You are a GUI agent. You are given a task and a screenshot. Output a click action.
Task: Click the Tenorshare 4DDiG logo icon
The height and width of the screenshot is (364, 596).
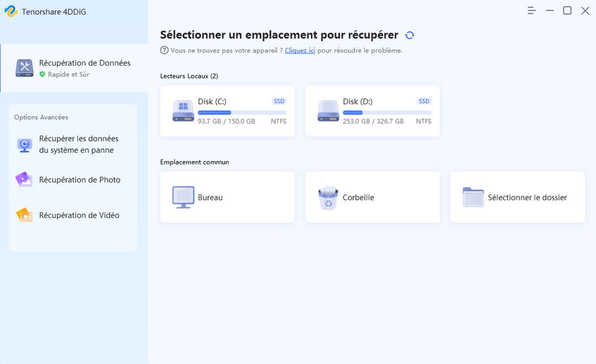click(x=10, y=11)
